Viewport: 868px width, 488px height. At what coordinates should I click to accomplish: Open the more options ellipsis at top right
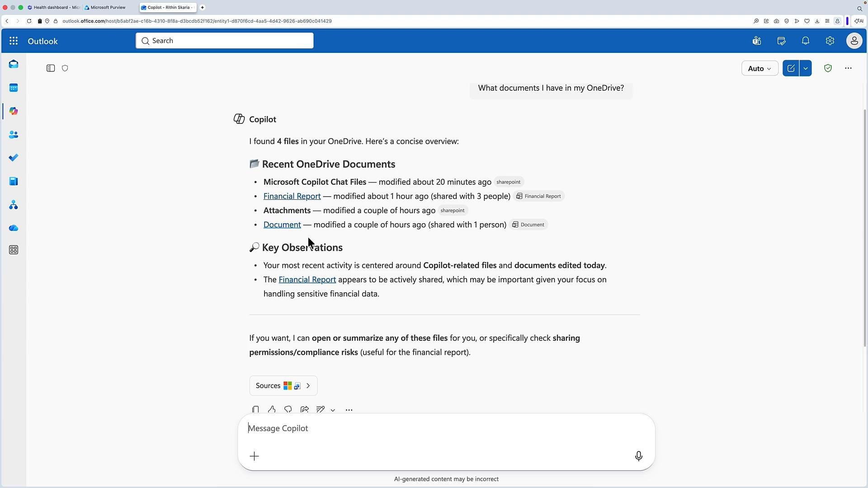click(x=848, y=68)
